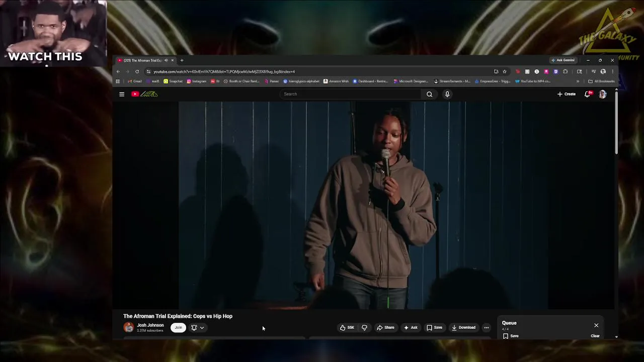644x362 pixels.
Task: Save the video to a playlist
Action: click(x=434, y=328)
